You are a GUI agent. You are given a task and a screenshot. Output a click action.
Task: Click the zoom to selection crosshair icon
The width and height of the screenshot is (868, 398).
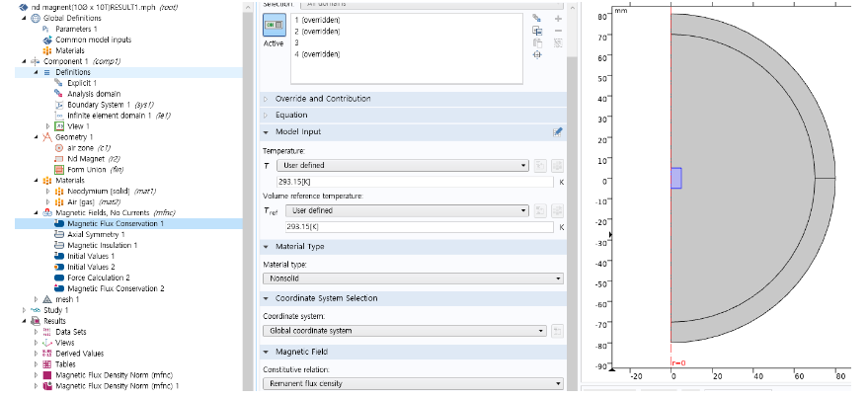[x=536, y=55]
